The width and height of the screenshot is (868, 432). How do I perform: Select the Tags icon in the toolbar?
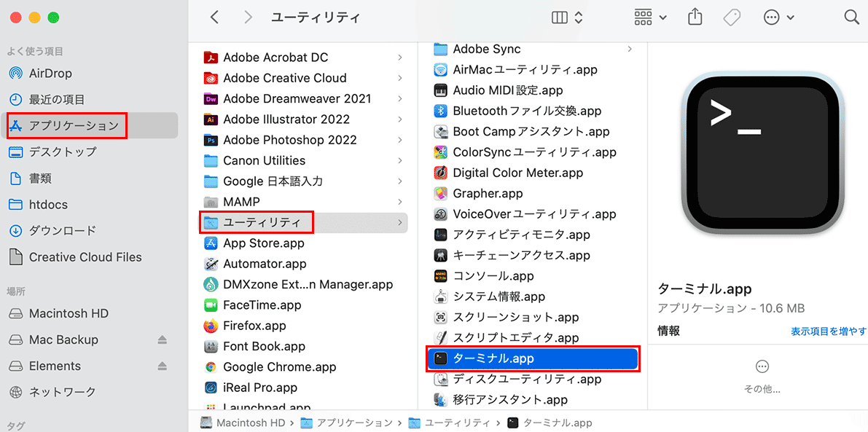pos(731,16)
